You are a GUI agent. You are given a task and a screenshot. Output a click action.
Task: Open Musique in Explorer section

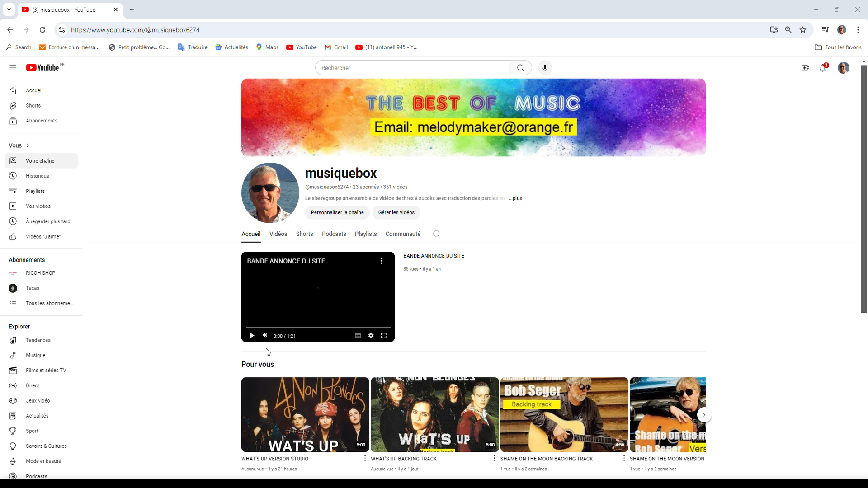[x=41, y=355]
